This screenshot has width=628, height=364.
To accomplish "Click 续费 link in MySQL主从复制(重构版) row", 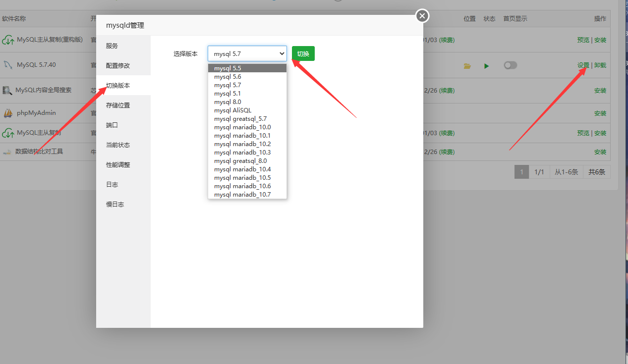I will [x=447, y=40].
